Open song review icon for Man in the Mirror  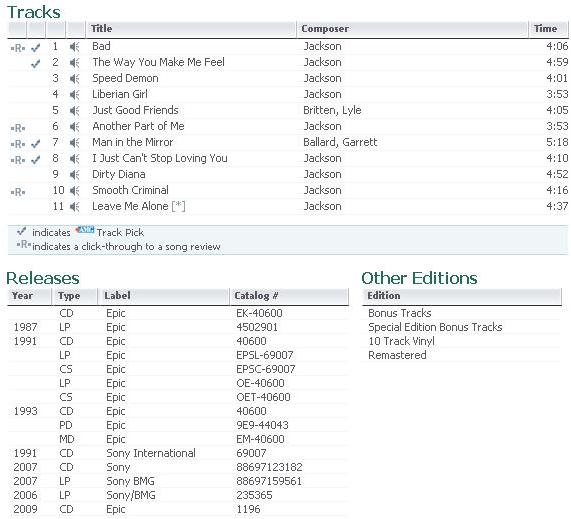pyautogui.click(x=18, y=144)
